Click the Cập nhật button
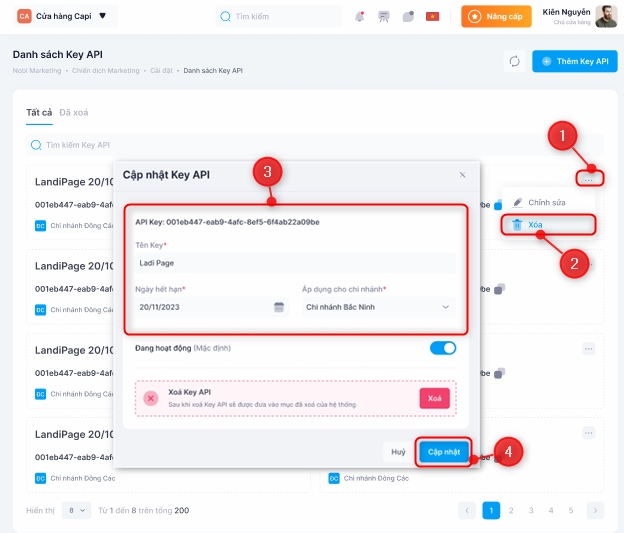The height and width of the screenshot is (533, 624). (444, 452)
